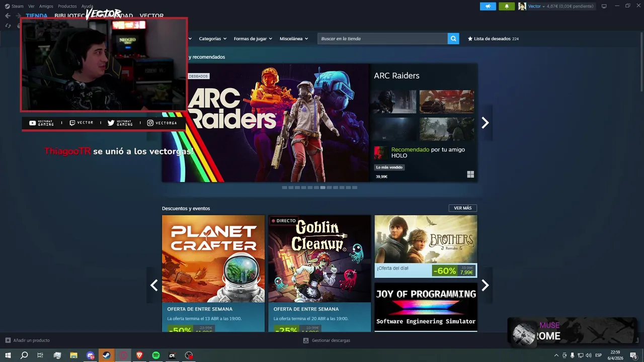Click the blue search magnifier button
The width and height of the screenshot is (644, 362).
click(x=453, y=39)
